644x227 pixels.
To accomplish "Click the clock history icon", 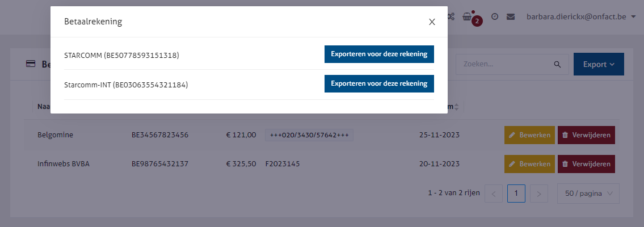I will coord(495,17).
